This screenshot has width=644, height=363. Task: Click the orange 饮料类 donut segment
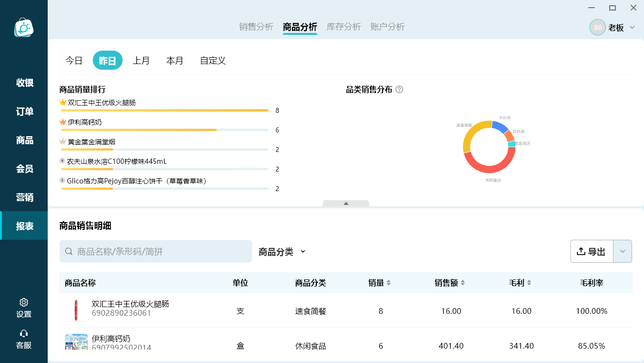[509, 135]
